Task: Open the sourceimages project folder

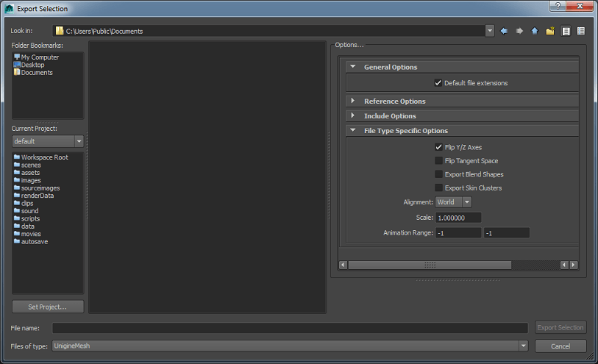Action: coord(36,188)
